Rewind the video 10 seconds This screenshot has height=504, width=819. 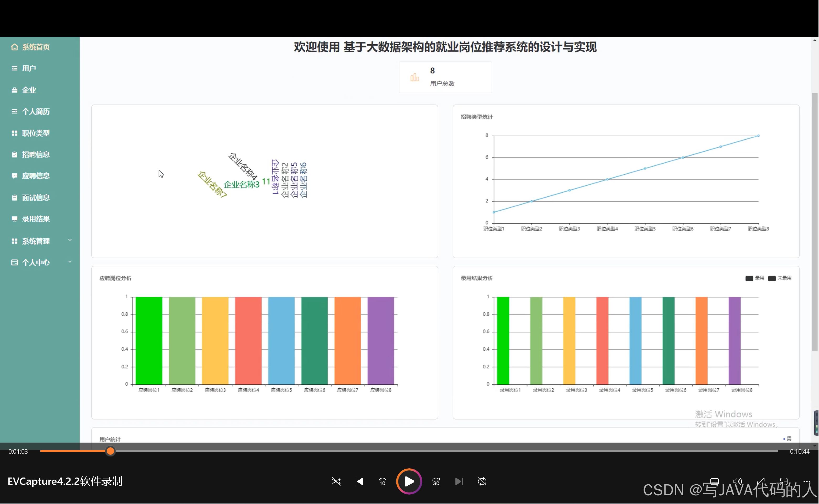(x=382, y=481)
